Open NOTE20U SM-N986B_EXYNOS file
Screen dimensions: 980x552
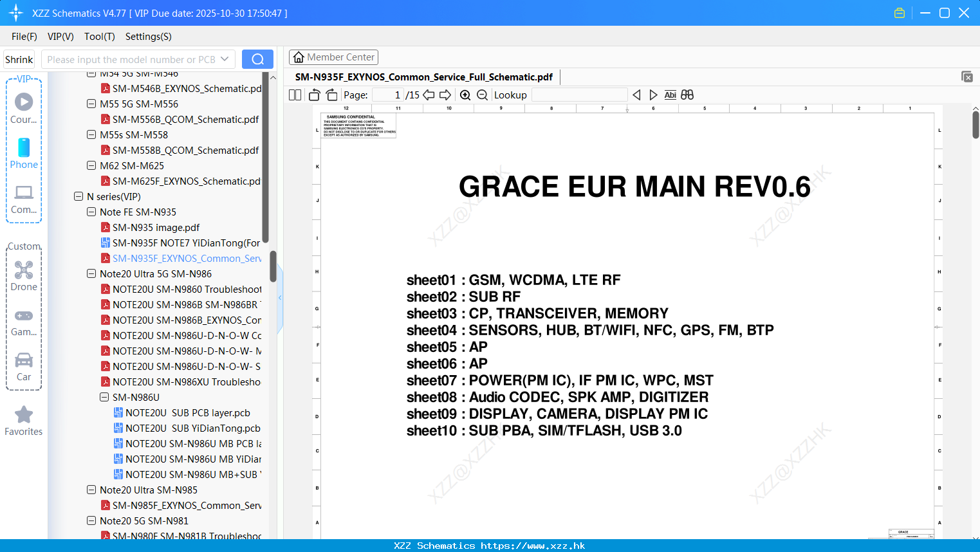point(181,320)
